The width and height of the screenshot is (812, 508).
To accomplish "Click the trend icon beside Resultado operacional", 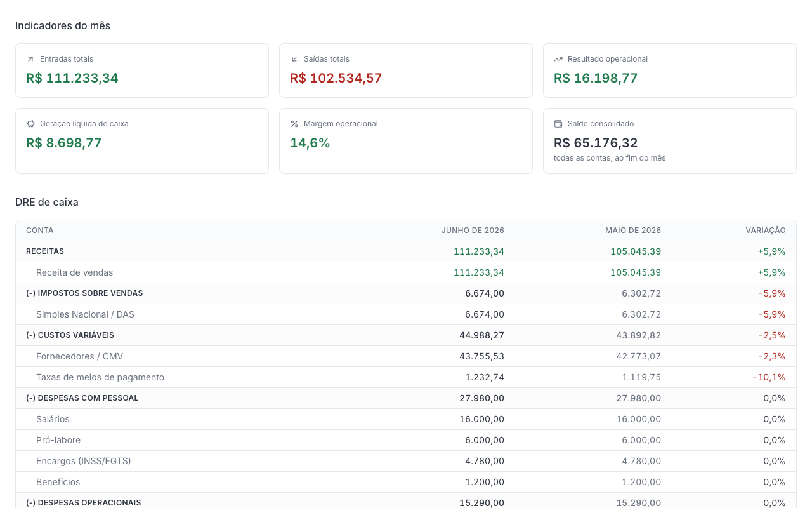I will (x=558, y=59).
